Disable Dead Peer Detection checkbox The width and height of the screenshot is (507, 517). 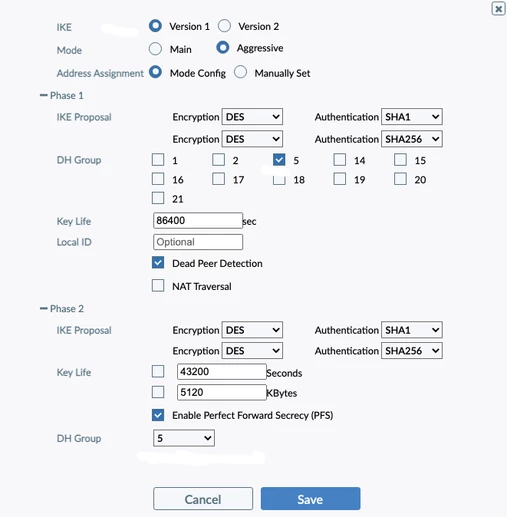[158, 263]
